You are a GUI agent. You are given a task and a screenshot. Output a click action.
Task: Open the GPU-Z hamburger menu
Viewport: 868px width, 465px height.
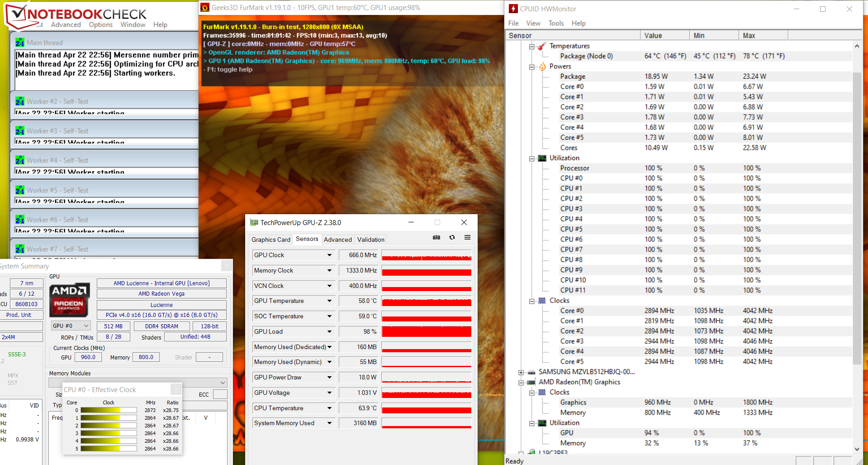point(468,237)
